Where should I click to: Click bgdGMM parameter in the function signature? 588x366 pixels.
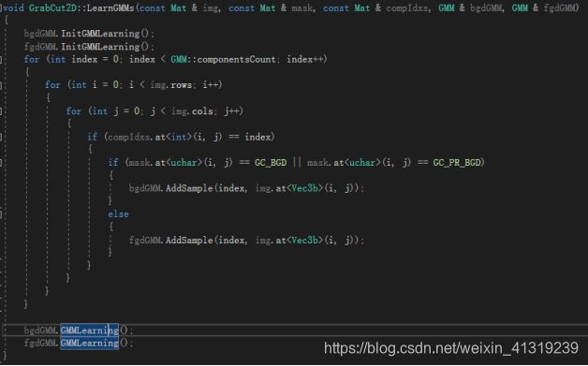tap(486, 7)
